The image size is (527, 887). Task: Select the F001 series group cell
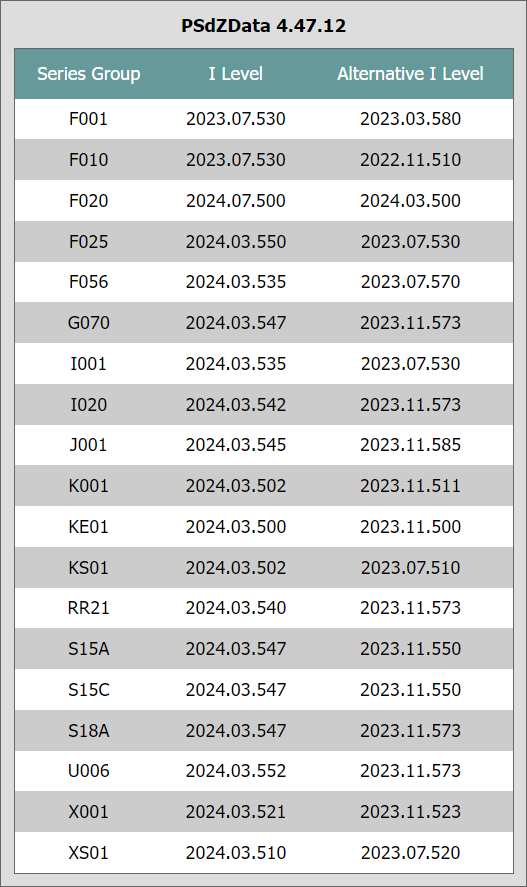click(89, 119)
